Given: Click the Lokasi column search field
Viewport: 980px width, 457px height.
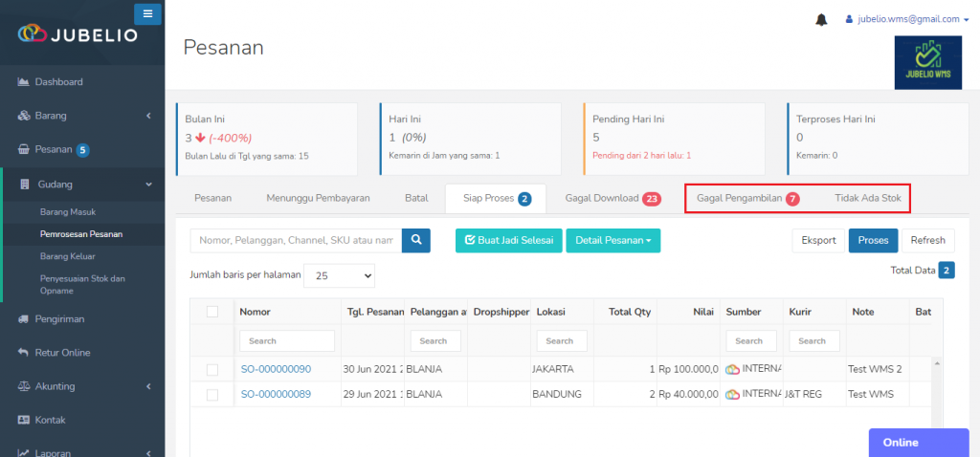Looking at the screenshot, I should [x=562, y=341].
